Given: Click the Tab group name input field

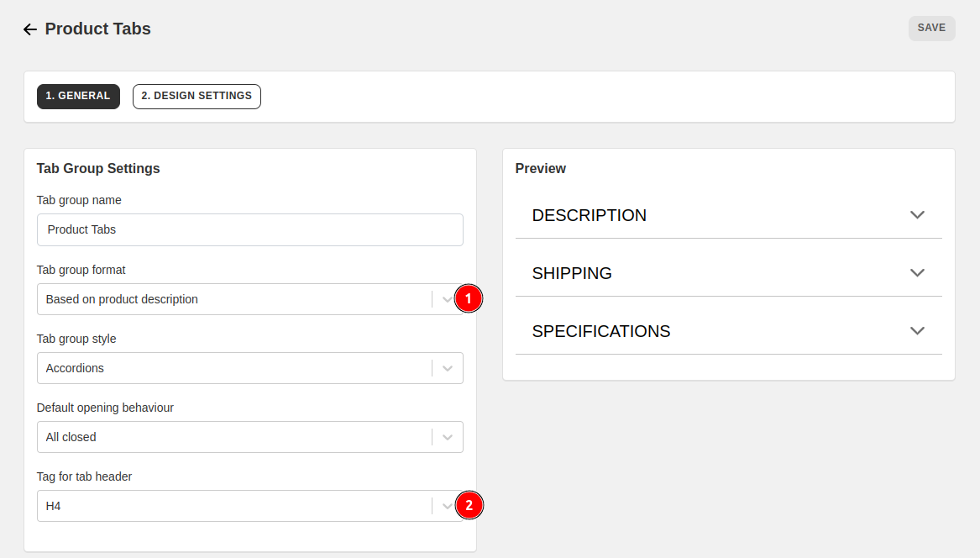Looking at the screenshot, I should coord(249,229).
